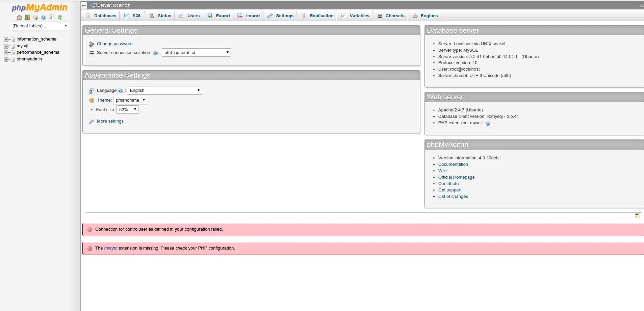This screenshot has height=311, width=644.
Task: Select the mysql database name
Action: tap(22, 46)
